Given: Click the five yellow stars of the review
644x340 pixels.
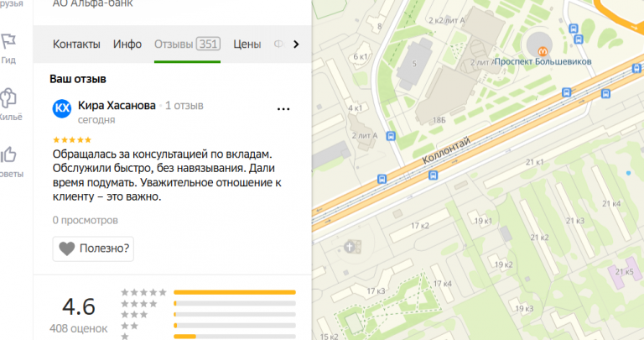Looking at the screenshot, I should 72,140.
